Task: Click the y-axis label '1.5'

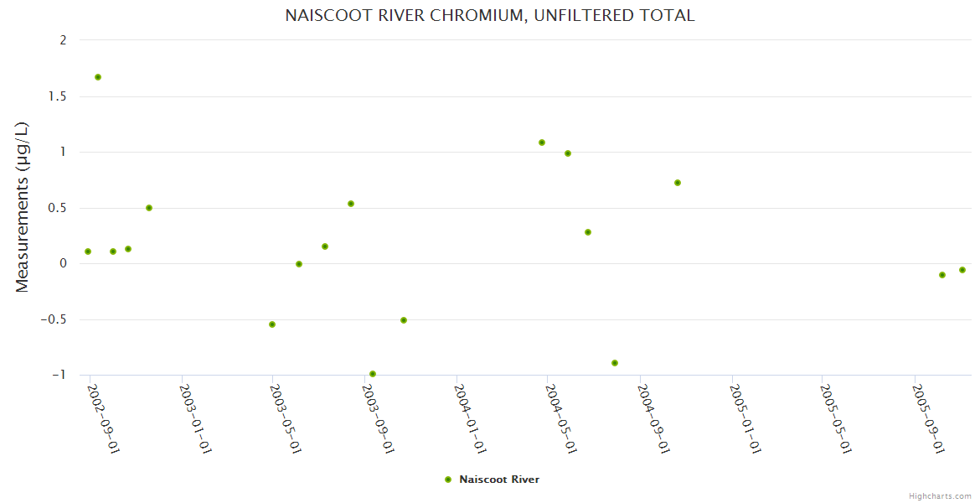Action: 58,96
